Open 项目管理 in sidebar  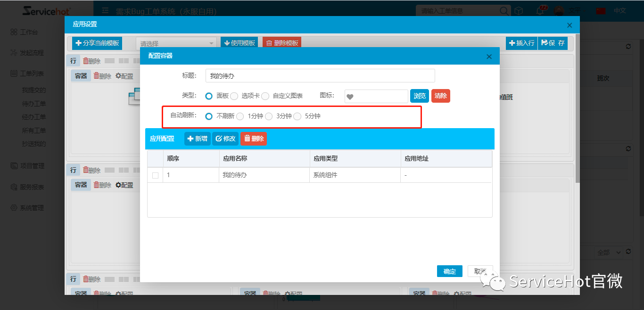tap(32, 166)
